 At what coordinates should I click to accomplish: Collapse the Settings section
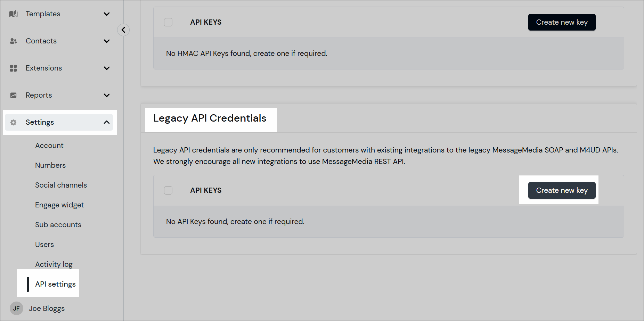[107, 122]
